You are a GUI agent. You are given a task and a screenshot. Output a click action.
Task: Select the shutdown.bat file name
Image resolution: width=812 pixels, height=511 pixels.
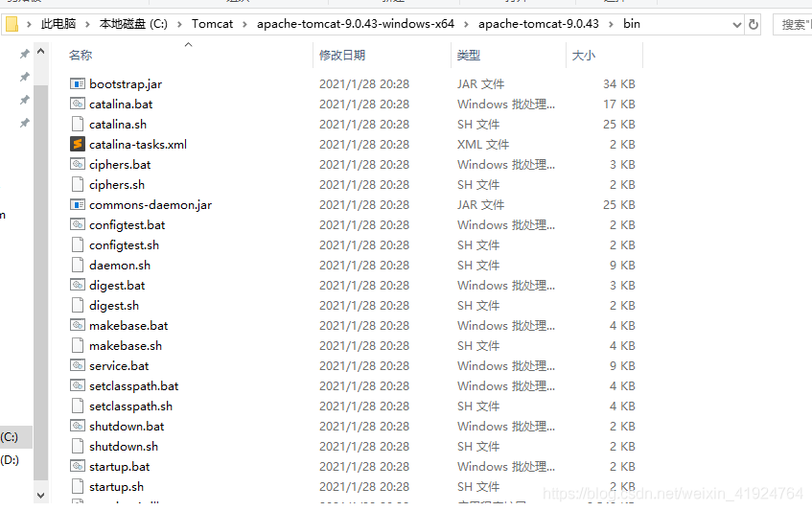(x=127, y=426)
